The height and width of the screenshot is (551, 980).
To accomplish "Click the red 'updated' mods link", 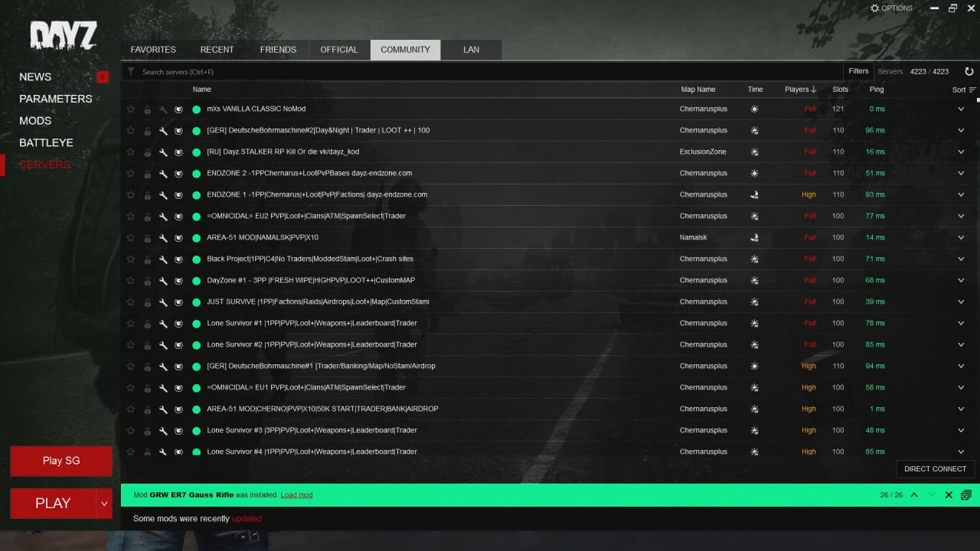I will coord(247,519).
